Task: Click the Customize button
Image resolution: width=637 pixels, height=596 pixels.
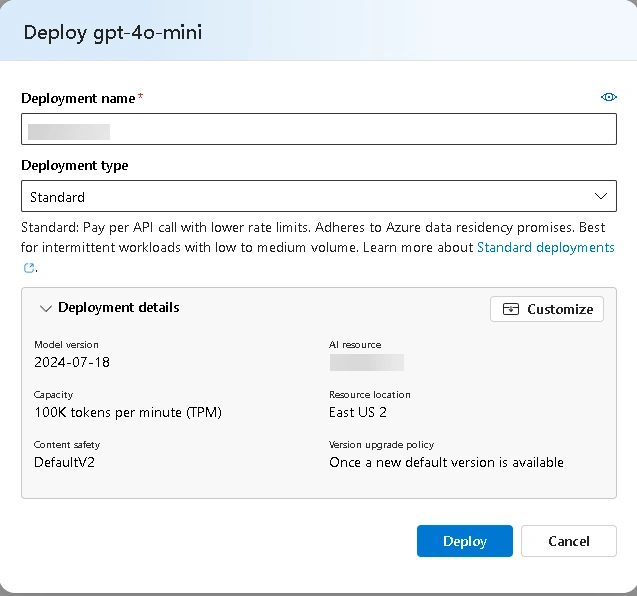Action: tap(547, 309)
